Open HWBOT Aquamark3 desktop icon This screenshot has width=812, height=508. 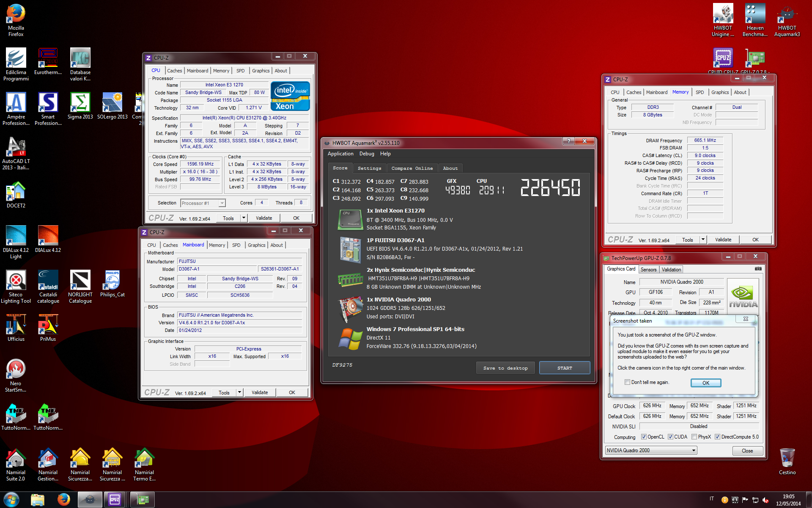[x=787, y=20]
